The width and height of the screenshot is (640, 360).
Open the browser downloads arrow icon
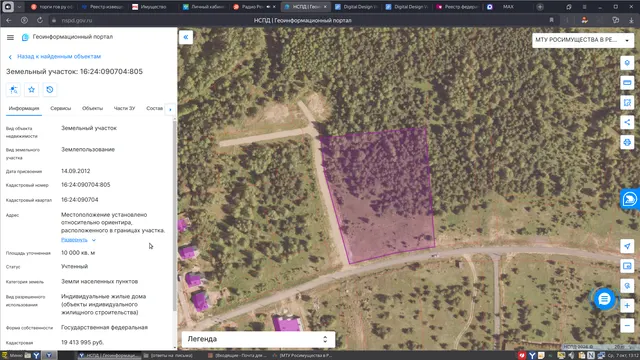[631, 20]
